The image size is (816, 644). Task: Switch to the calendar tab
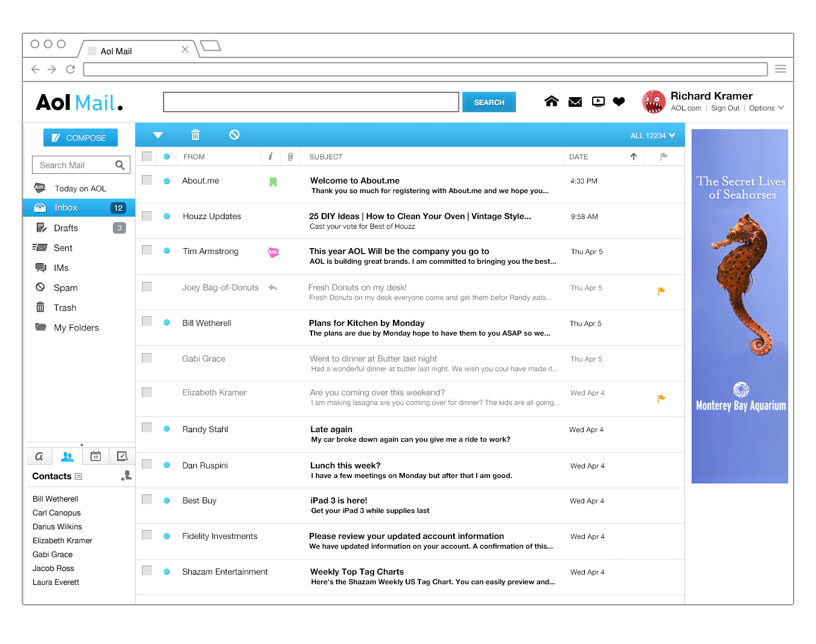[x=95, y=456]
